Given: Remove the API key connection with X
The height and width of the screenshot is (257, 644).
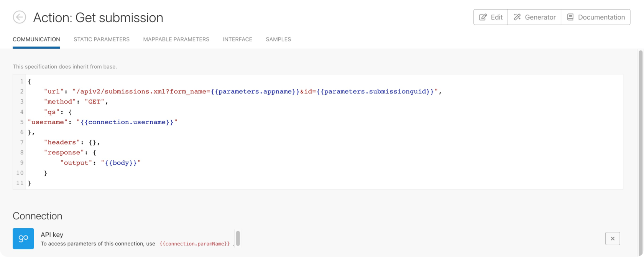Looking at the screenshot, I should 612,239.
